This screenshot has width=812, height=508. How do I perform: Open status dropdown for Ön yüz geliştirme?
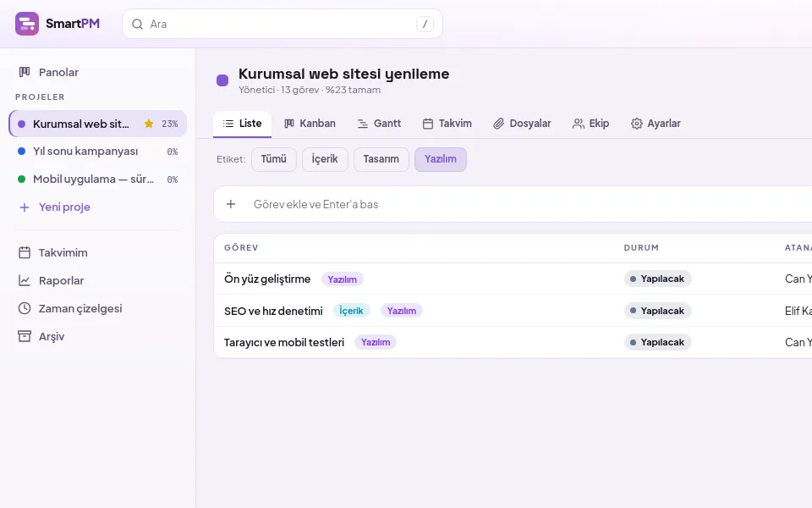pos(657,279)
